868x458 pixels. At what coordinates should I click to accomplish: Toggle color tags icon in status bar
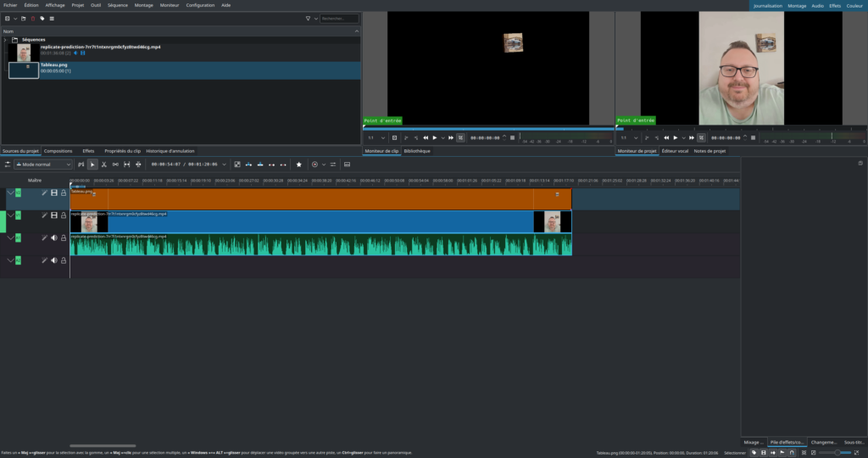pyautogui.click(x=754, y=452)
